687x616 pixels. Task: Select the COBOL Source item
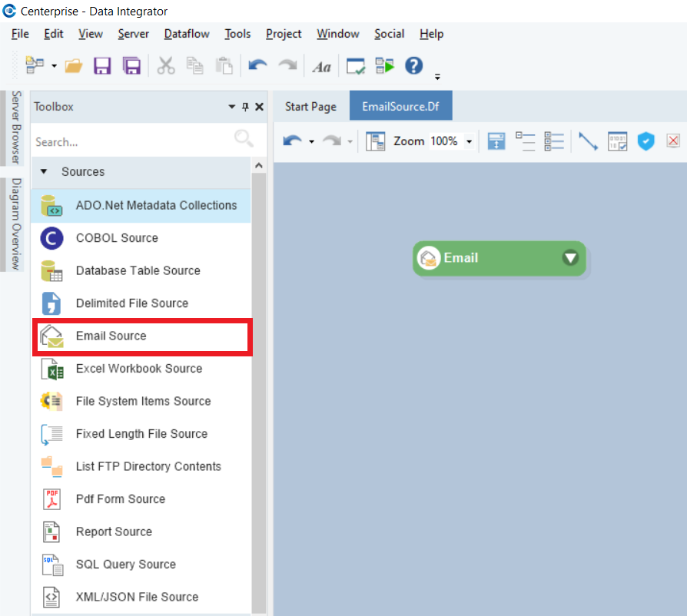117,238
